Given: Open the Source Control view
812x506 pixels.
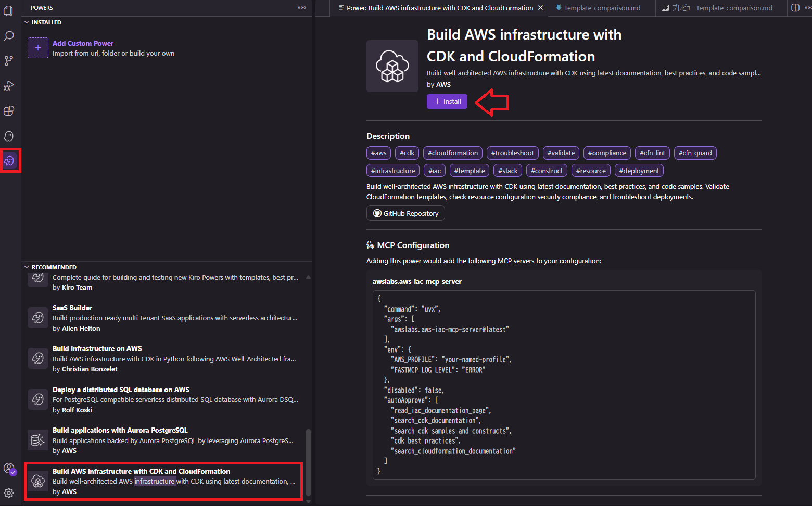Looking at the screenshot, I should (x=9, y=61).
